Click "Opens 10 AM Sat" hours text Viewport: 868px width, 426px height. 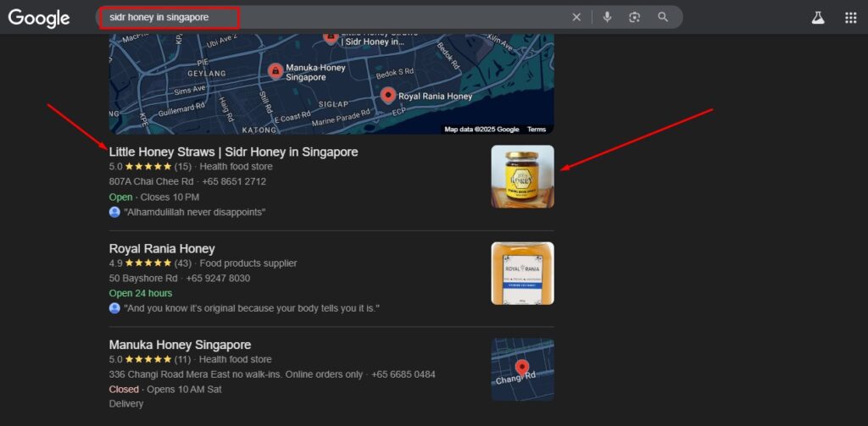point(184,390)
